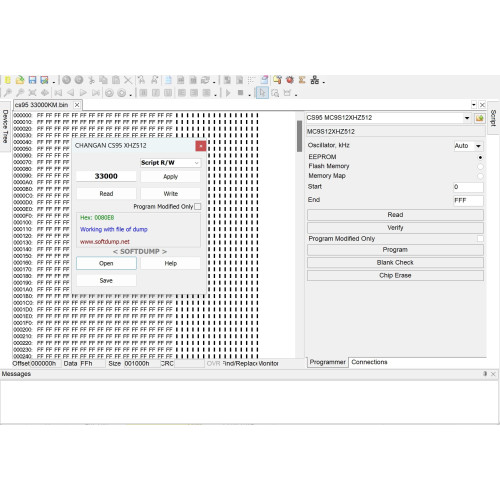Select the EEPROM radio button
Viewport: 500px width, 500px height.
pos(480,157)
